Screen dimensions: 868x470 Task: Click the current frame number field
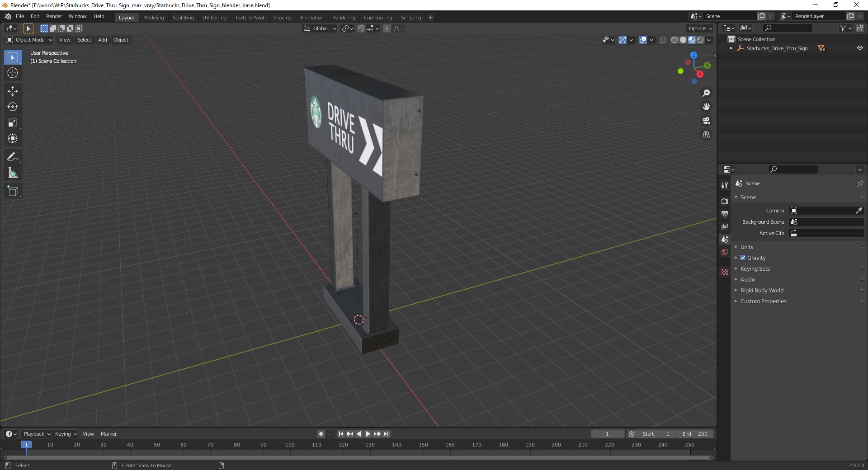(x=607, y=434)
